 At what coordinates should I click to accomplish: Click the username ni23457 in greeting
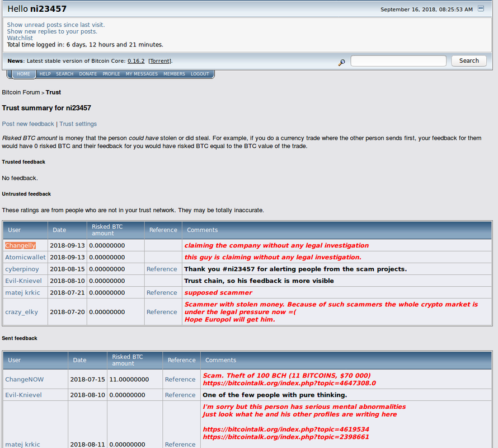[x=48, y=9]
